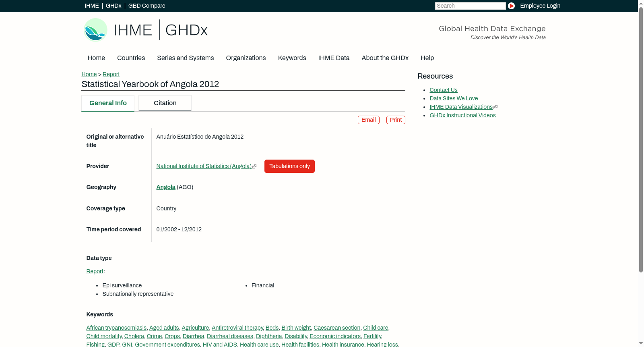Image resolution: width=644 pixels, height=347 pixels.
Task: Open the Diarrheal diseases keyword
Action: click(230, 336)
